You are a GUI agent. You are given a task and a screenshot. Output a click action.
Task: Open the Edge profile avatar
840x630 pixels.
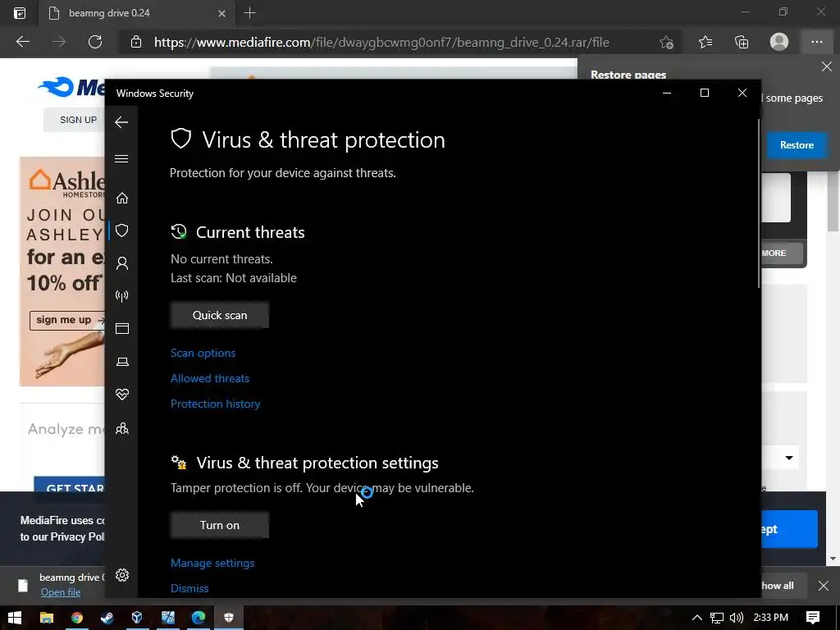[779, 42]
